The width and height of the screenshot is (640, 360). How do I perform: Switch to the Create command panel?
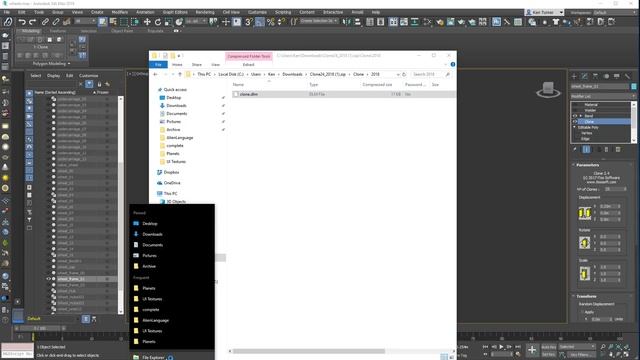click(574, 76)
